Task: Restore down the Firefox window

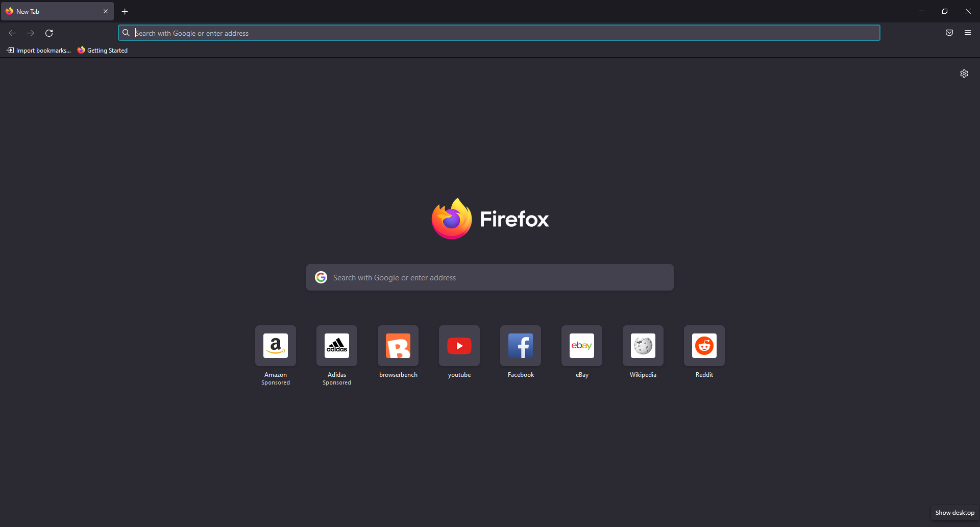Action: click(x=945, y=11)
